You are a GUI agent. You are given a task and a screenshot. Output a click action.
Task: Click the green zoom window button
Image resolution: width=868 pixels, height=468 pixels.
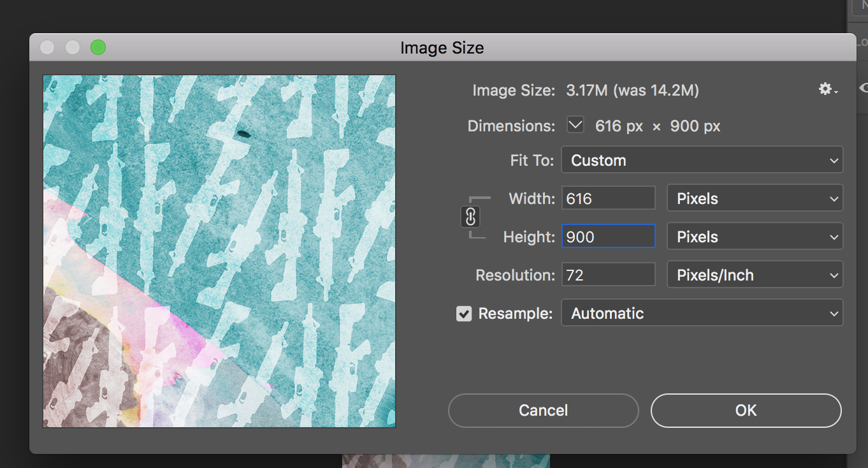98,47
